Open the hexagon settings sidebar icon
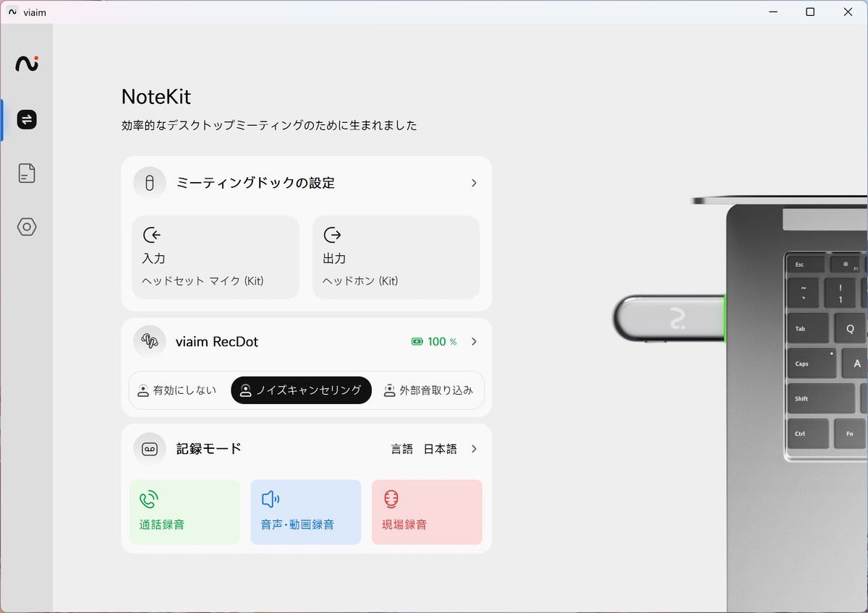868x613 pixels. tap(27, 227)
